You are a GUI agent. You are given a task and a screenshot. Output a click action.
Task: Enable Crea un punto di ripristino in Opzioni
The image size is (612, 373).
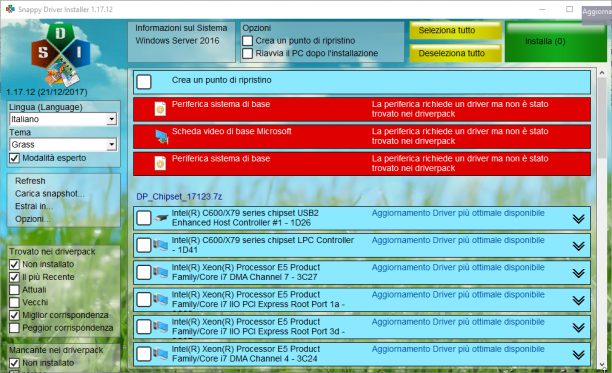[x=247, y=41]
